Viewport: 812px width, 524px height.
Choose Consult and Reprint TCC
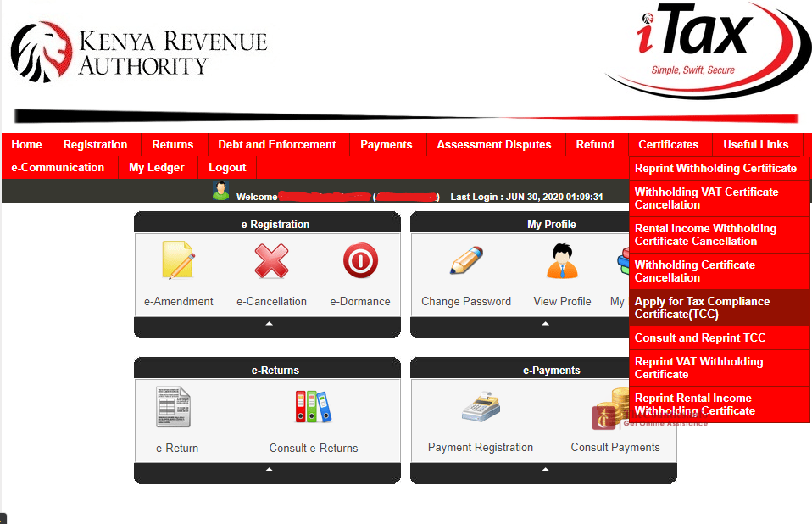pos(700,337)
